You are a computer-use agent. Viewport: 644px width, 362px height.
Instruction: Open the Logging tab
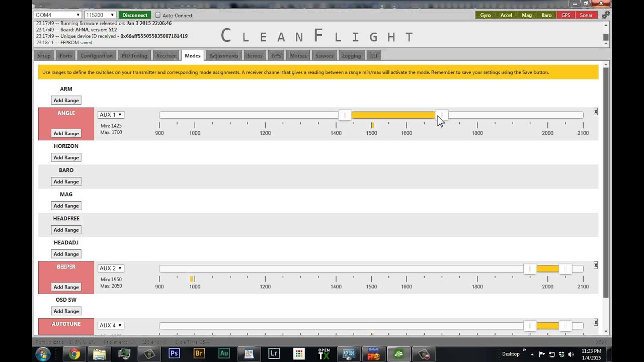[x=351, y=55]
